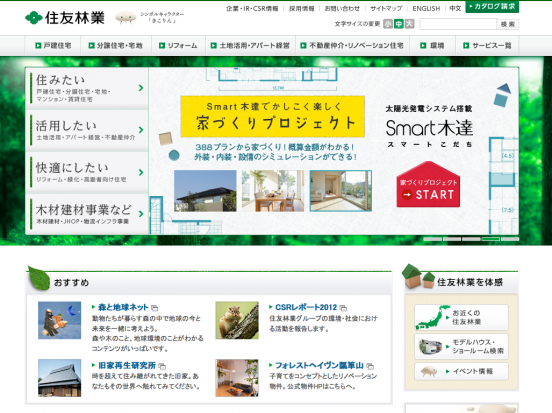Open 土地活用・アパート経営 navigation menu
The width and height of the screenshot is (552, 413).
(x=250, y=45)
